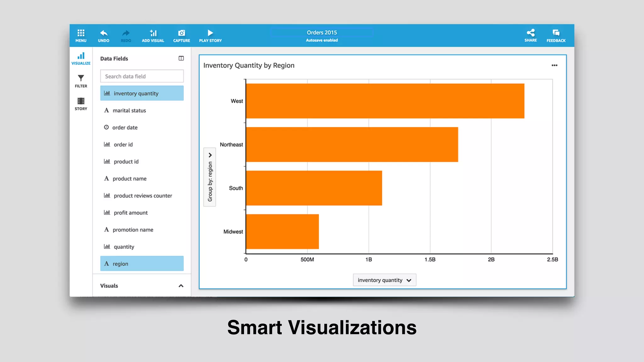Click the West axis label
The width and height of the screenshot is (644, 362).
(x=237, y=101)
